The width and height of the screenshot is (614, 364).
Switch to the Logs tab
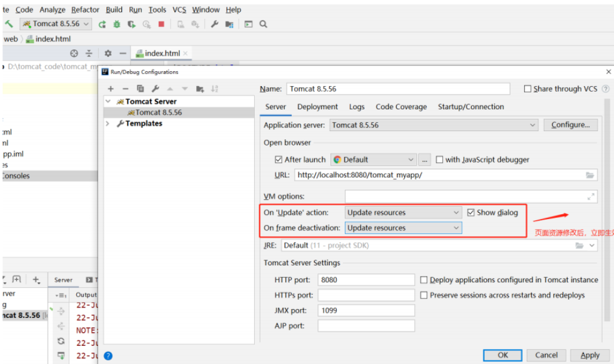357,107
